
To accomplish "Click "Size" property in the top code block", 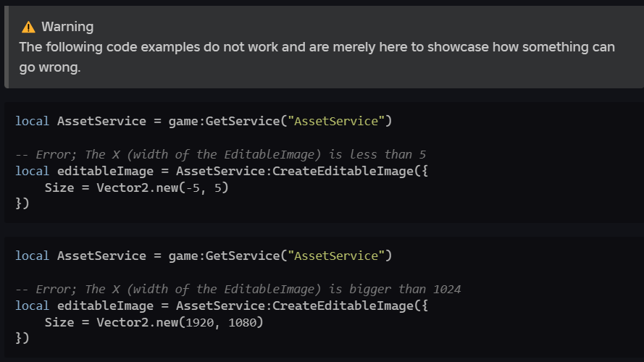I will pos(59,188).
